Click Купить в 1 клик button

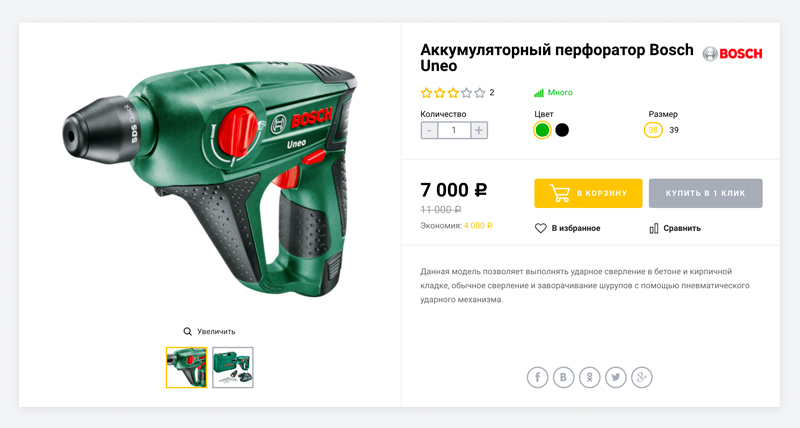706,193
